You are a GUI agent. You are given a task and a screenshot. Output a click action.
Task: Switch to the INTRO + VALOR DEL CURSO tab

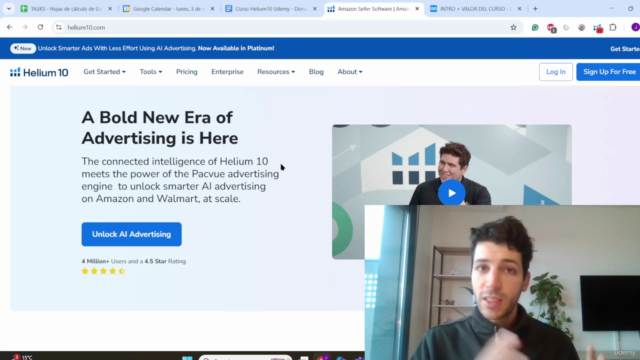point(476,9)
